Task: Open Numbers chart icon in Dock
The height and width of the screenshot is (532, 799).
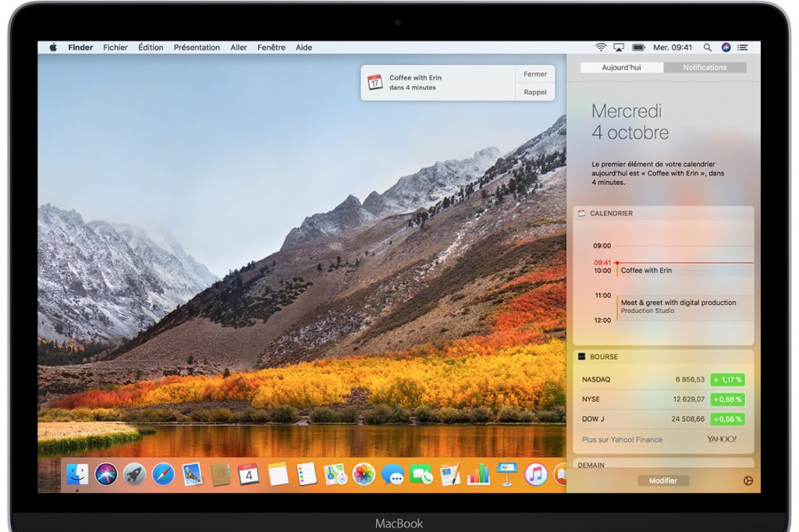Action: pyautogui.click(x=478, y=474)
